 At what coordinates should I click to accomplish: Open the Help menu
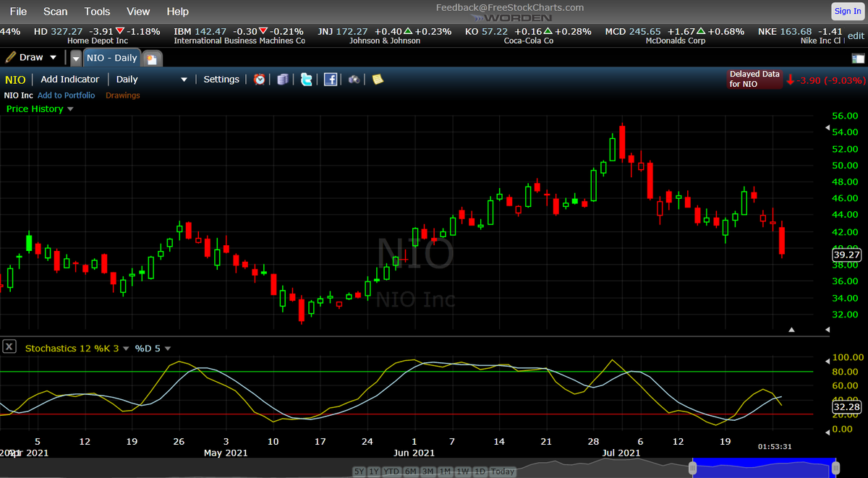[177, 12]
